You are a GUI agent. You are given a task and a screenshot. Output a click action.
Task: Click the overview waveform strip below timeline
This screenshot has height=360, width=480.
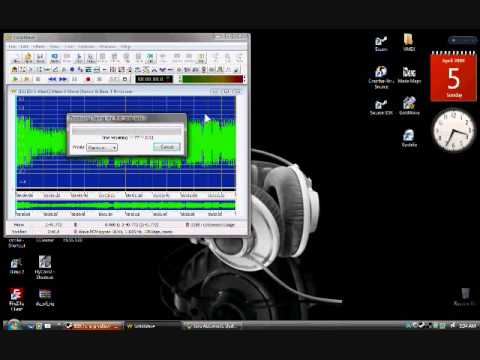pyautogui.click(x=125, y=205)
